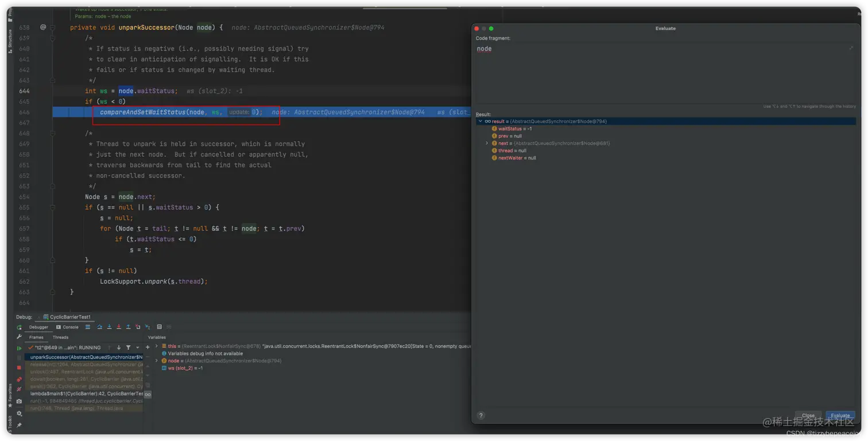Stop the debug session red square
This screenshot has width=868, height=441.
coord(19,368)
